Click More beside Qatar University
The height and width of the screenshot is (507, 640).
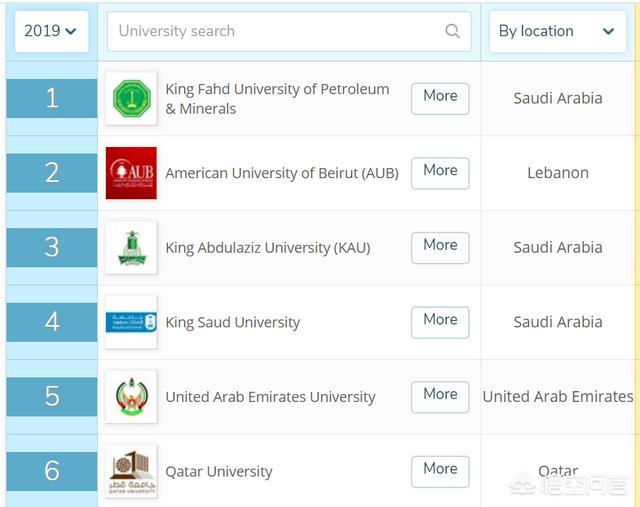pos(440,471)
